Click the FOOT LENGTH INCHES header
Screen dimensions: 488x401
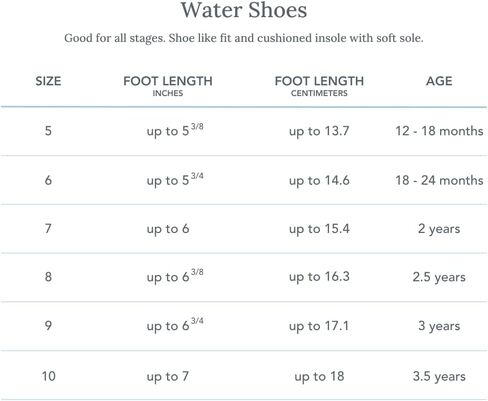pos(168,86)
